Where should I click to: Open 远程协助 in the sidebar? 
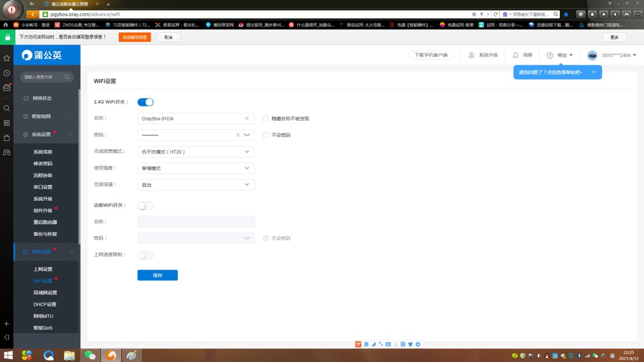tap(43, 175)
